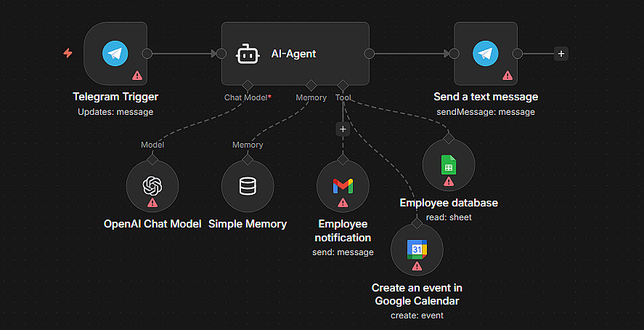
Task: Click AI-Agent input connector
Action: pyautogui.click(x=221, y=54)
